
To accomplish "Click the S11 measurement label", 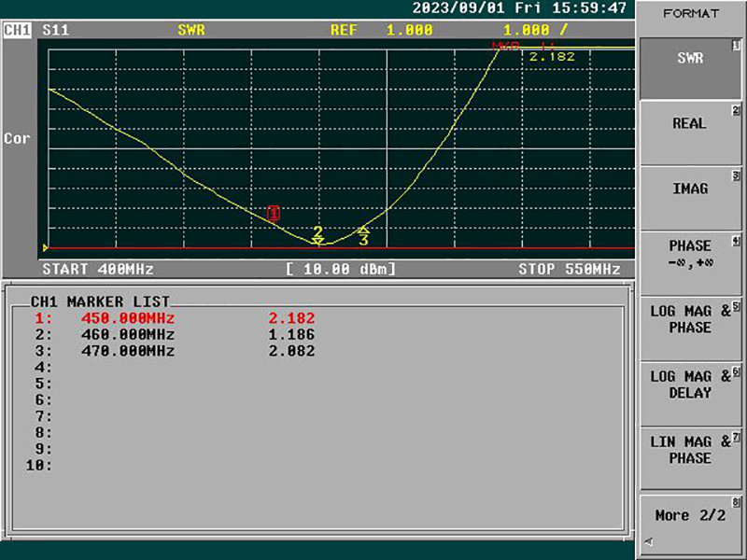I will click(56, 30).
